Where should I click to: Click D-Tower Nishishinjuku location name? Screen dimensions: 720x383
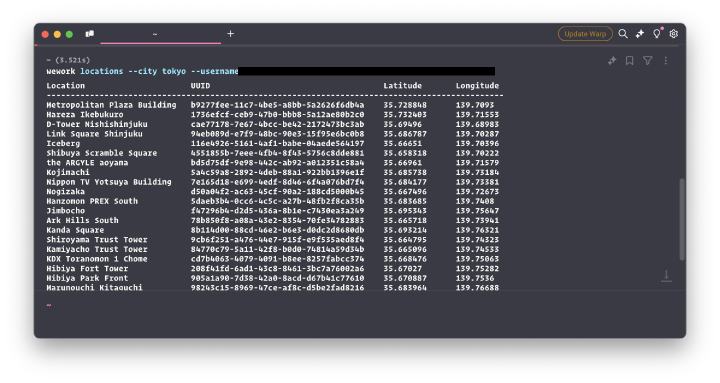tap(97, 124)
